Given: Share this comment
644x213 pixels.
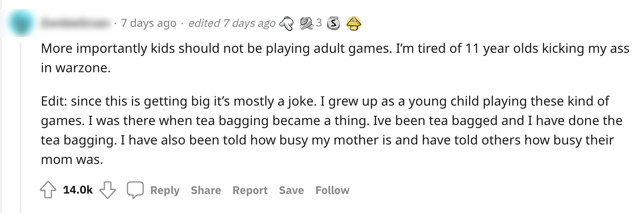Looking at the screenshot, I should (x=206, y=190).
